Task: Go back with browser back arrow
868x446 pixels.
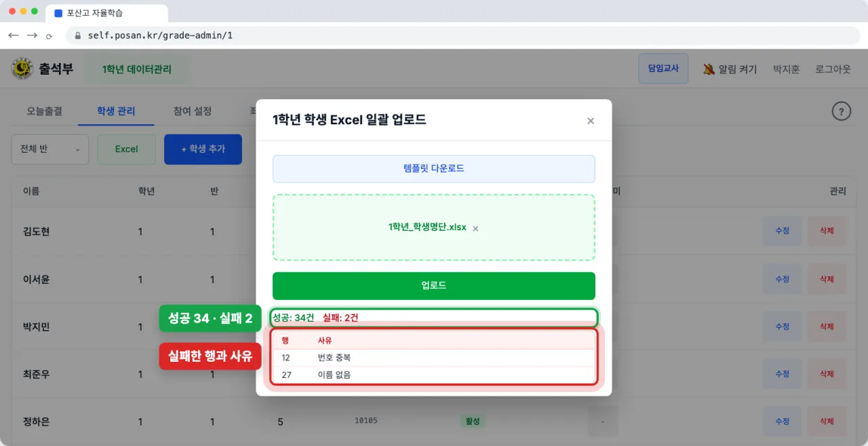Action: pyautogui.click(x=14, y=35)
